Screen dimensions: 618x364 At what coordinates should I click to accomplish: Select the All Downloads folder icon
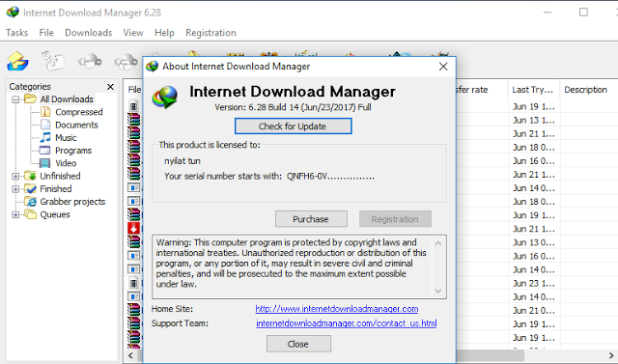pos(30,98)
